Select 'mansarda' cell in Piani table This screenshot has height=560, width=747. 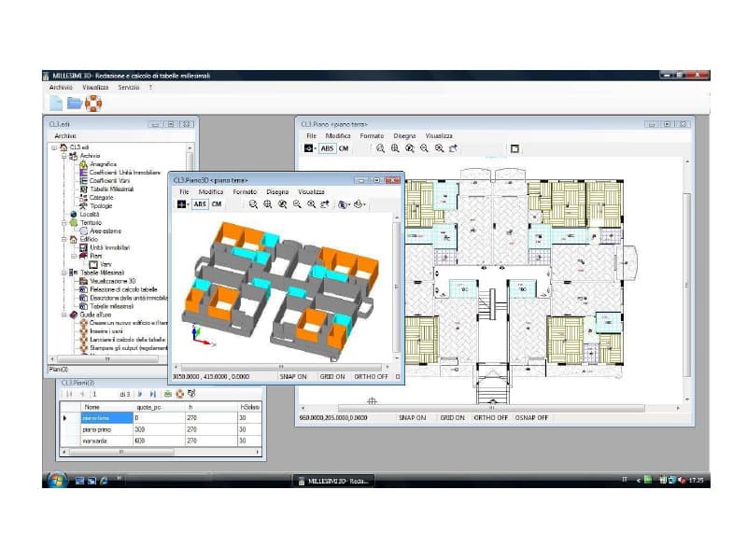(x=106, y=441)
